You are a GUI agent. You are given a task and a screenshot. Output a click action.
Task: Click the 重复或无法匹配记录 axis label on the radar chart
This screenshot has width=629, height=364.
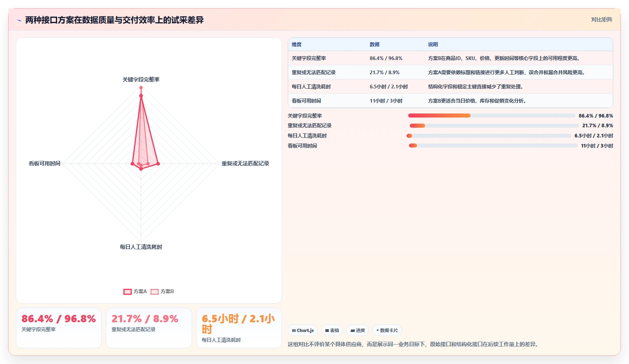[245, 163]
